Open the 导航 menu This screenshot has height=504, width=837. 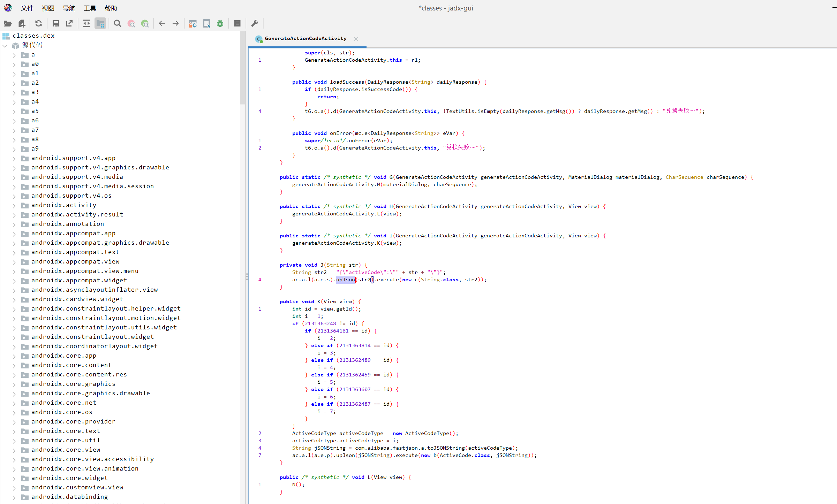69,8
